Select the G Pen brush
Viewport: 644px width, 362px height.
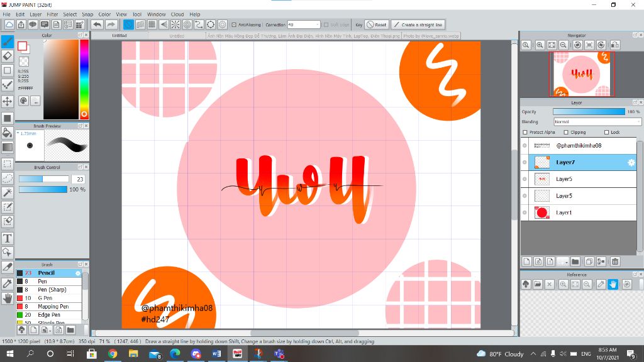[x=49, y=298]
